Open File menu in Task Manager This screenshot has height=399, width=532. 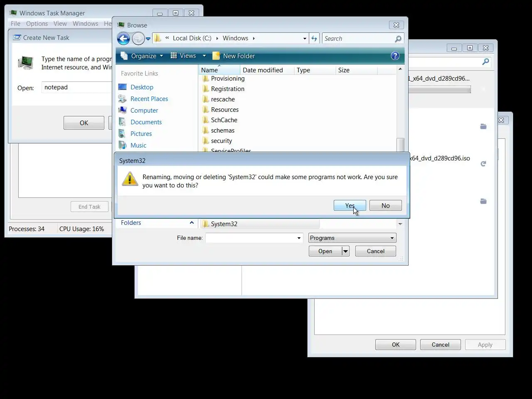coord(15,24)
